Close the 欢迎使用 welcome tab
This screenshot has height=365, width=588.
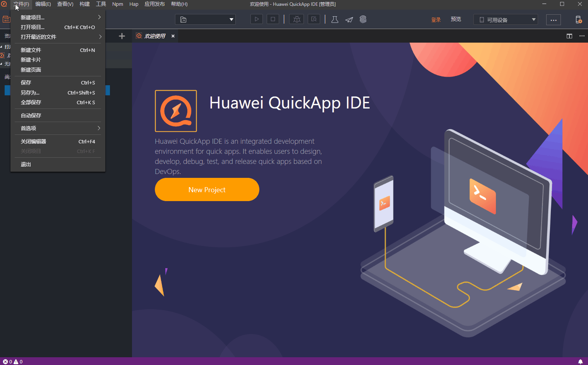click(173, 36)
